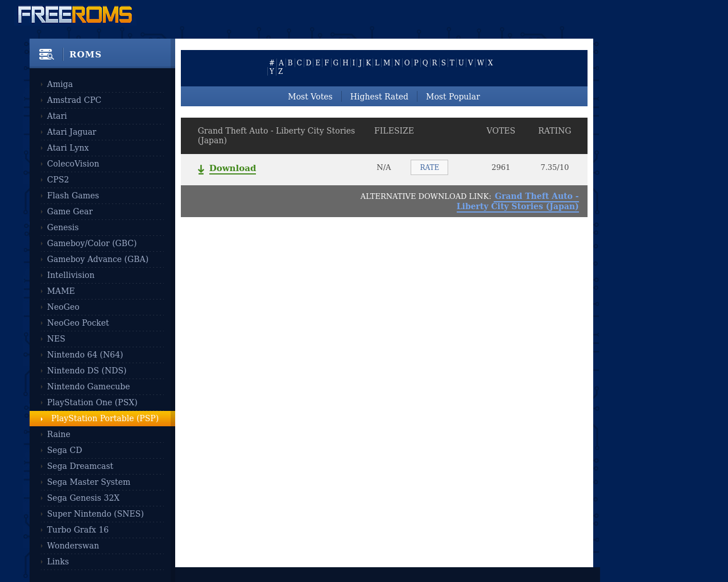
Task: Open the Wonderswan category
Action: (x=73, y=546)
